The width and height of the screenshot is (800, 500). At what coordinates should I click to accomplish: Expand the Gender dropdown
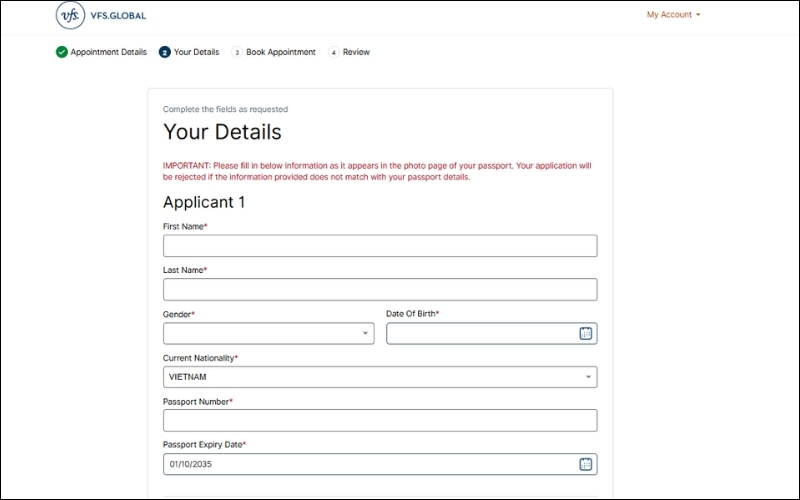[268, 333]
